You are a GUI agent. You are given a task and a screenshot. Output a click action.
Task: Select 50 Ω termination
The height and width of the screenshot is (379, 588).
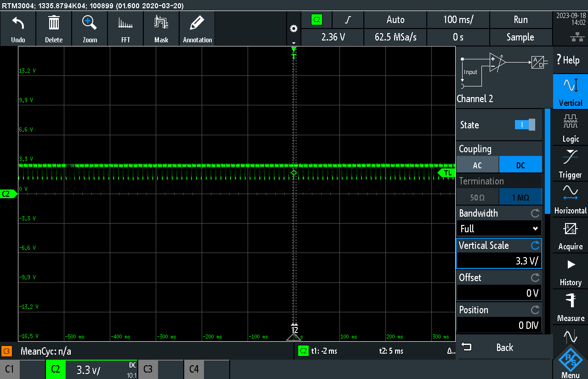(x=477, y=196)
